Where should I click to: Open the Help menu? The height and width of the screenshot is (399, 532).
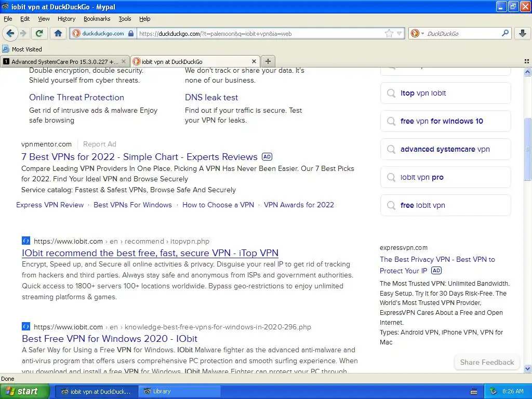(144, 19)
